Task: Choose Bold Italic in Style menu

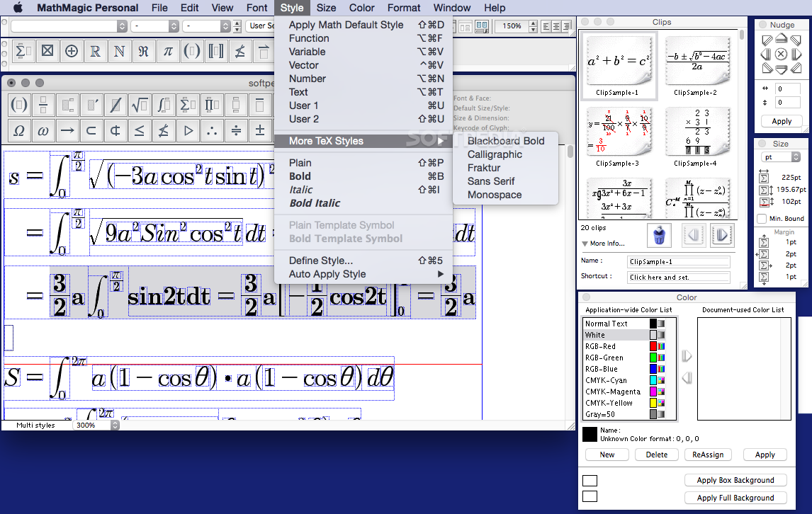Action: [x=363, y=203]
